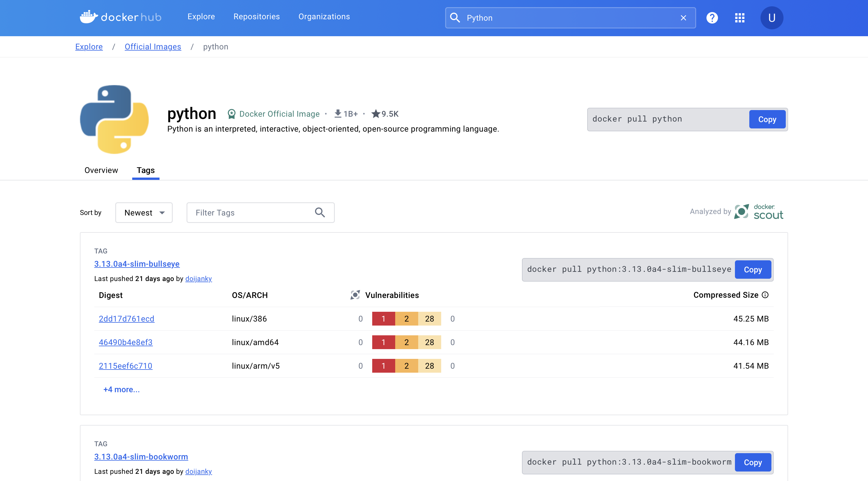868x481 pixels.
Task: Open the 3.13.0a4-slim-bullseye tag link
Action: pyautogui.click(x=137, y=264)
